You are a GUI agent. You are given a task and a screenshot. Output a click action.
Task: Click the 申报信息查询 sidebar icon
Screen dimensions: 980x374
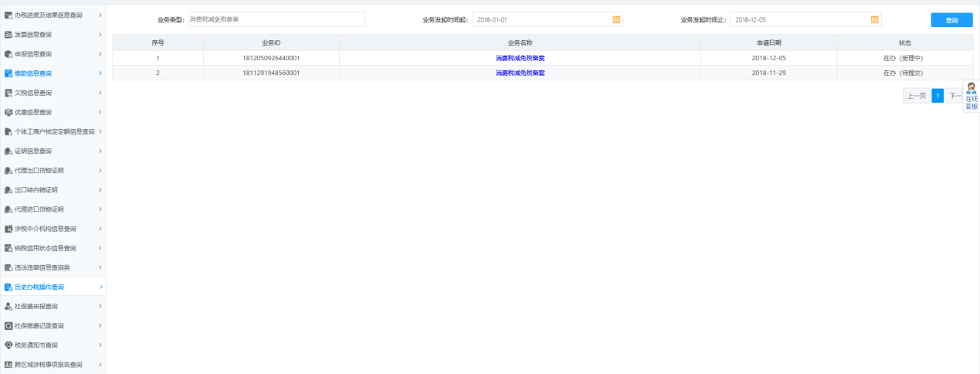(8, 54)
